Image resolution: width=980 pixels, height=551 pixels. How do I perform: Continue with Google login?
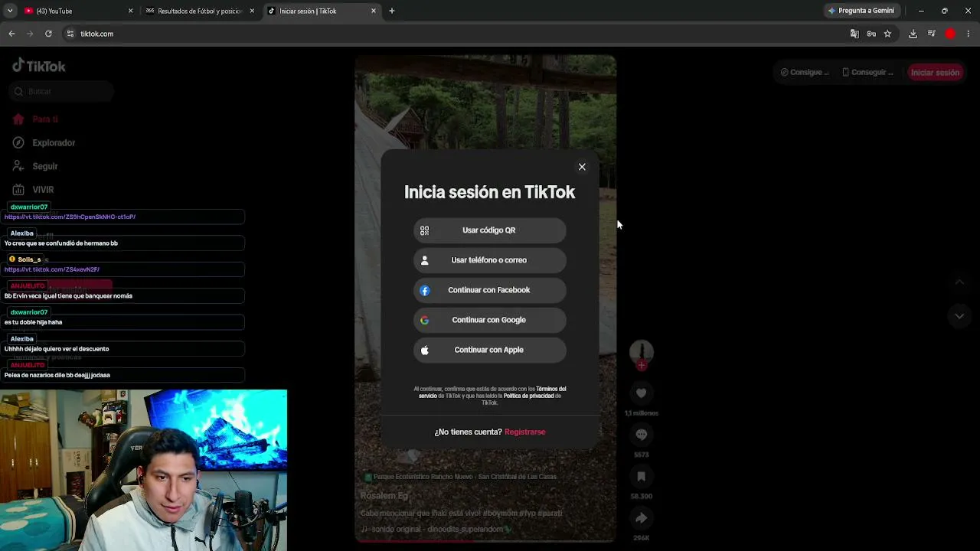click(490, 320)
